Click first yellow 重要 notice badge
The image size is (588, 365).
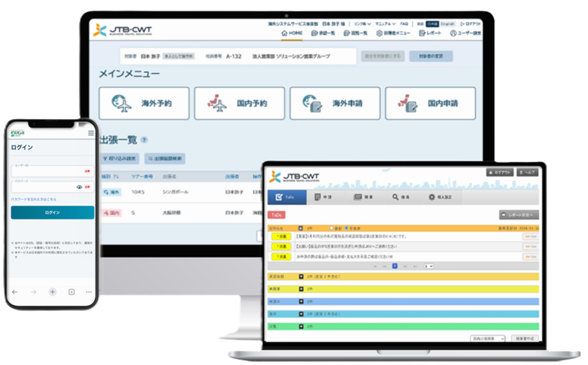tap(281, 237)
